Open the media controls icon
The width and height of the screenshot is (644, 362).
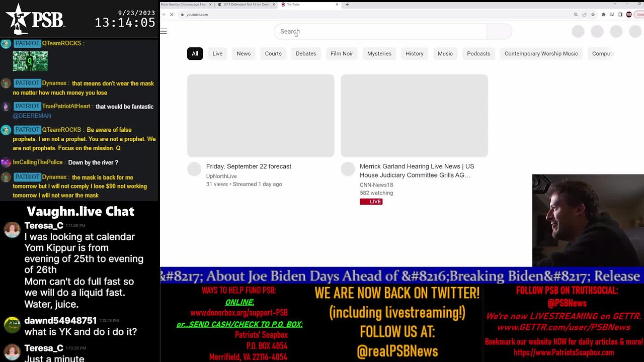coord(612,15)
